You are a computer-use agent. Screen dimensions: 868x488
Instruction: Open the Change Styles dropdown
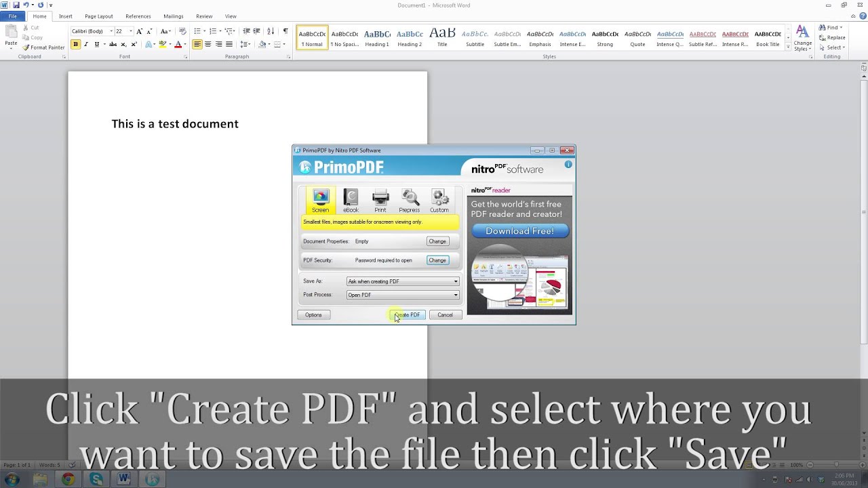[x=802, y=38]
